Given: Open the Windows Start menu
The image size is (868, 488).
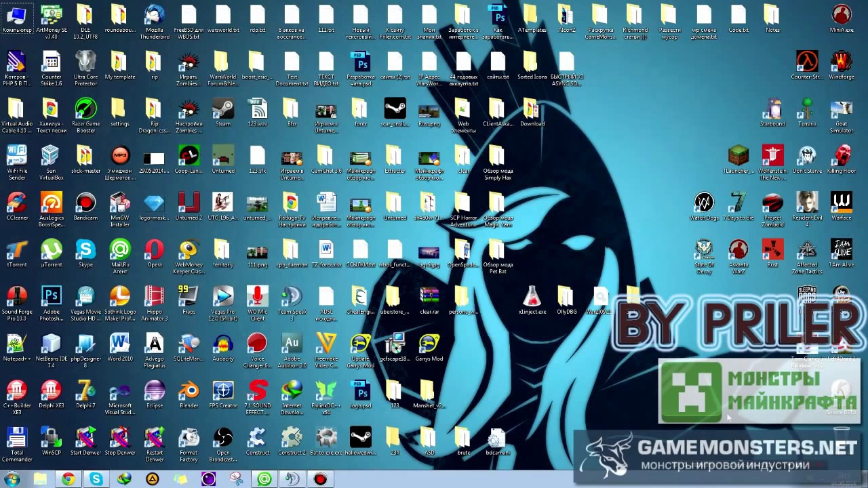Looking at the screenshot, I should (x=12, y=479).
